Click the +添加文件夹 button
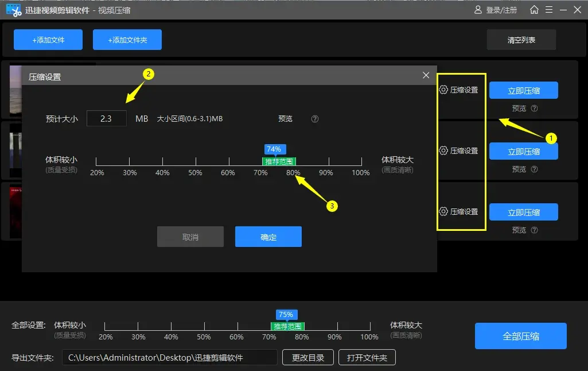Screen dimensions: 588x371 [x=127, y=40]
